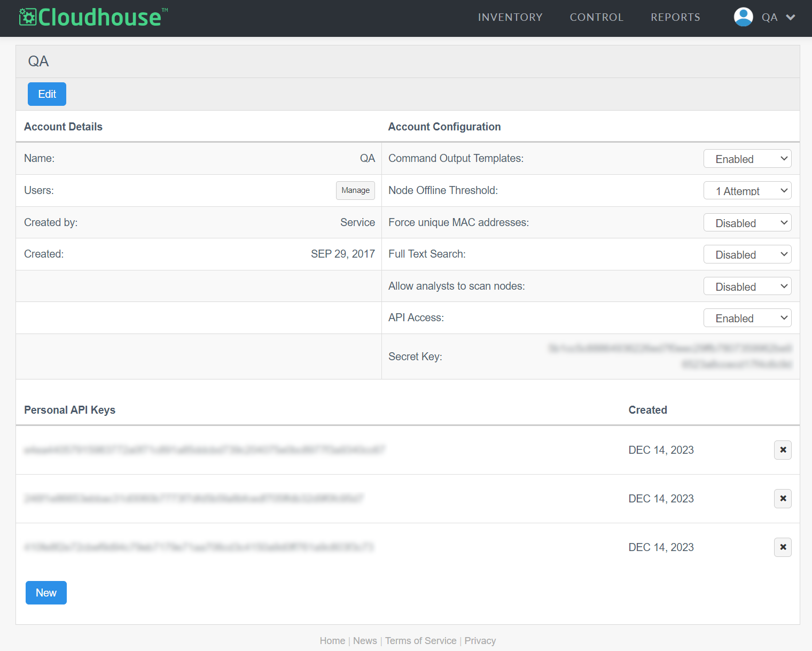Create a New personal API key

[x=46, y=593]
